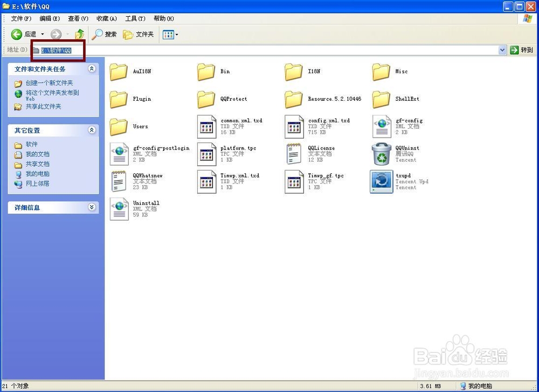Select the platform.tpc file icon
Image resolution: width=539 pixels, height=392 pixels.
pos(206,154)
